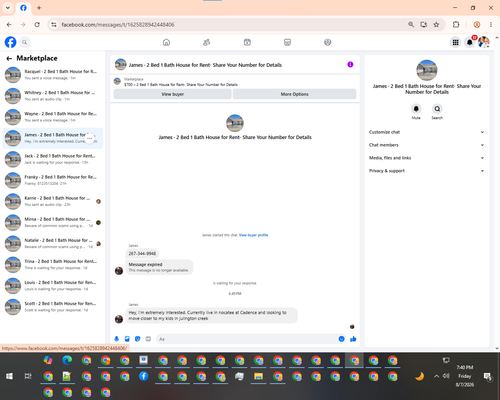This screenshot has width=500, height=400.
Task: Follow the View buyer profile link
Action: pos(253,235)
